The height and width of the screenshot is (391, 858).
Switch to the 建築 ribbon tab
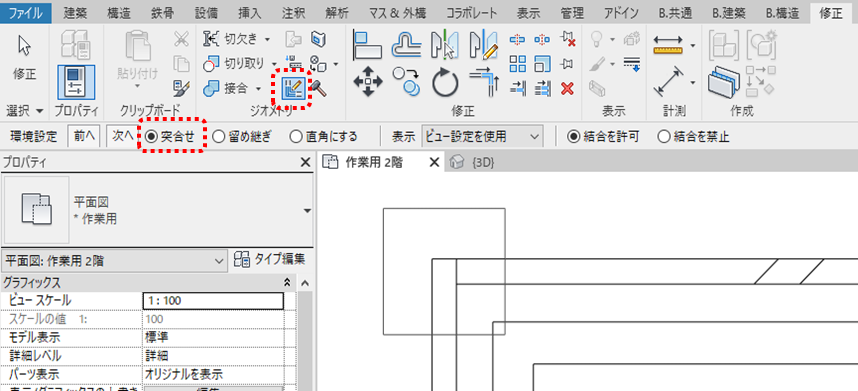coord(75,12)
